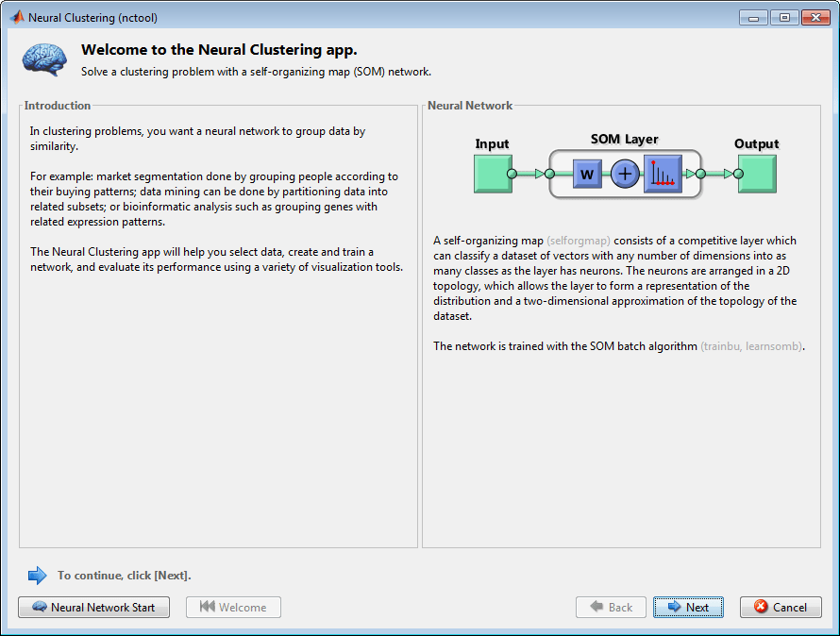Image resolution: width=840 pixels, height=636 pixels.
Task: Click the grayed Back button
Action: pyautogui.click(x=611, y=607)
